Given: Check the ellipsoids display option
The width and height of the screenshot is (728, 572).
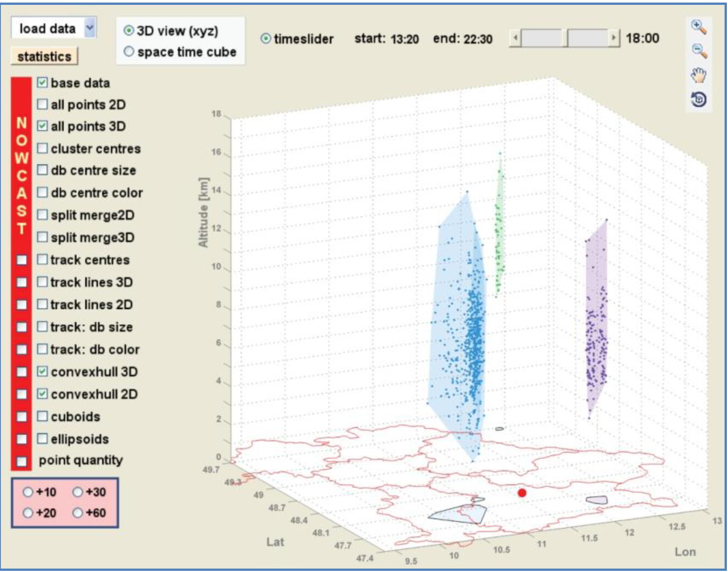Looking at the screenshot, I should 42,438.
